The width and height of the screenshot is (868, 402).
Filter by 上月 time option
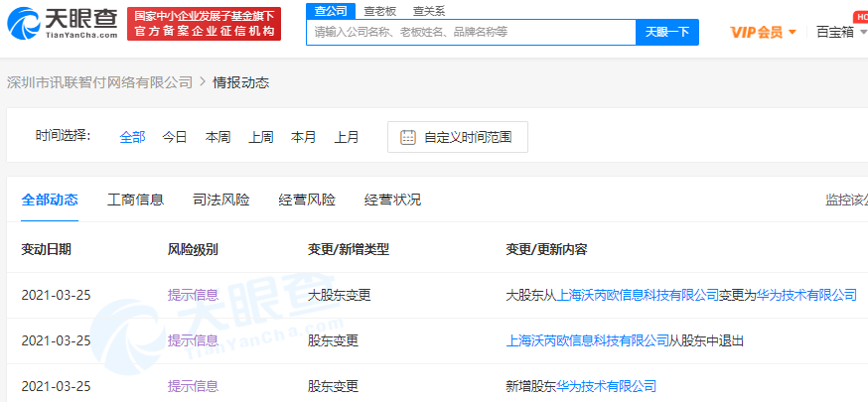[347, 137]
